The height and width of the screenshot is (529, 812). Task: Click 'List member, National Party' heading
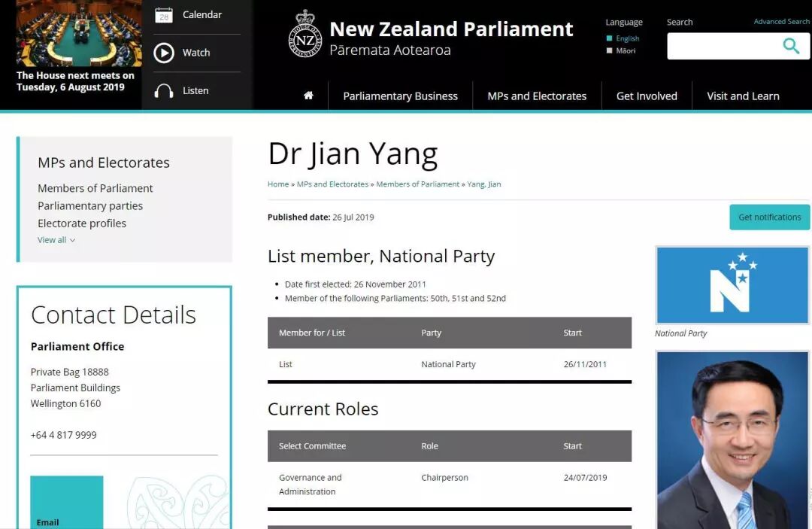(381, 257)
